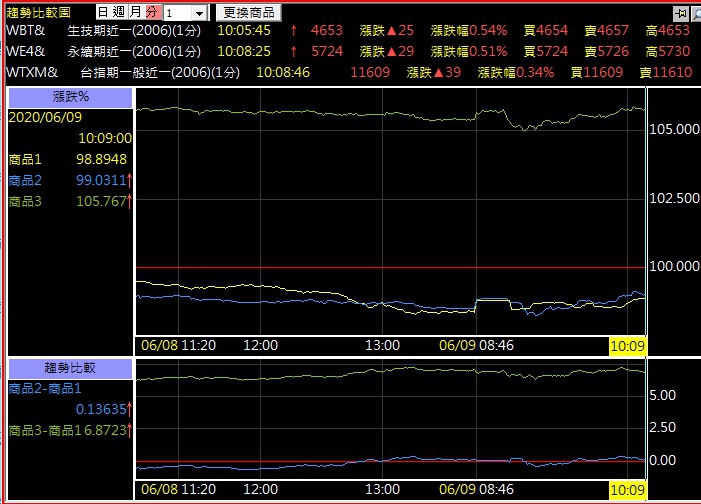Click the 漲跌幅0.34% percentage
Viewport: 701px width, 504px height.
point(516,72)
